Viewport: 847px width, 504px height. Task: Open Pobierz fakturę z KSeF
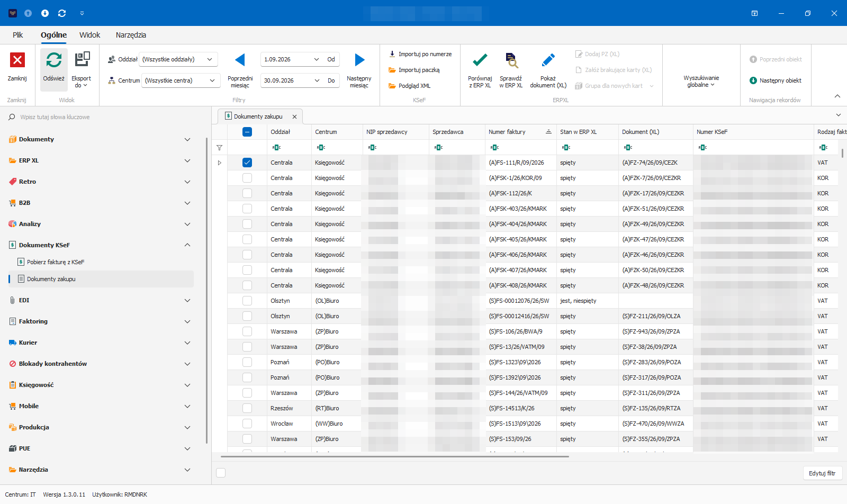(56, 262)
